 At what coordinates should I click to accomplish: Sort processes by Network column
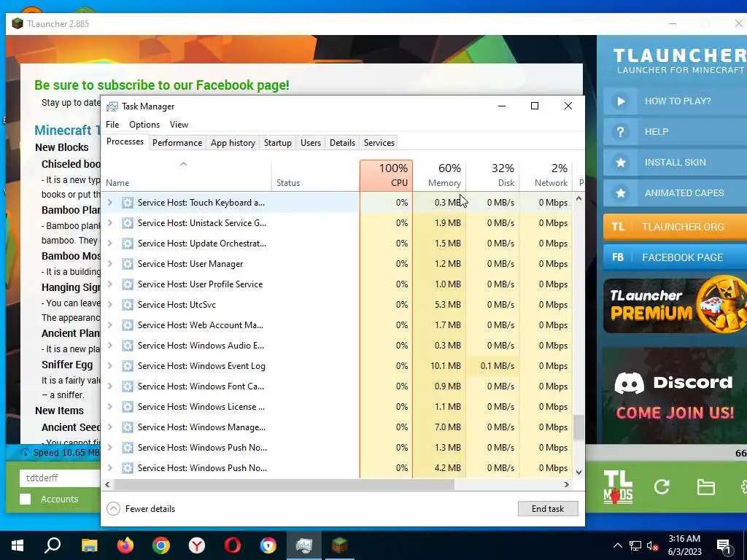tap(546, 175)
